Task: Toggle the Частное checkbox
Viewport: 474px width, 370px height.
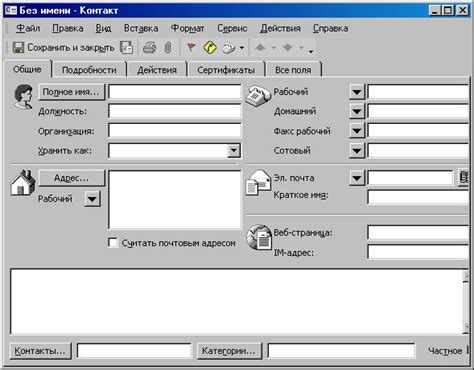Action: pos(468,350)
